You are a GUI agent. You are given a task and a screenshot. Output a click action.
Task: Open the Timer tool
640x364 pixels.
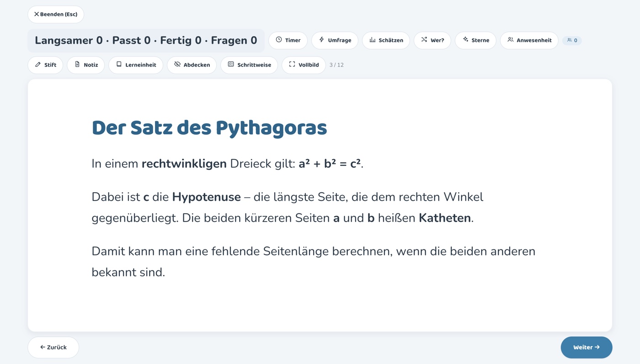(288, 40)
